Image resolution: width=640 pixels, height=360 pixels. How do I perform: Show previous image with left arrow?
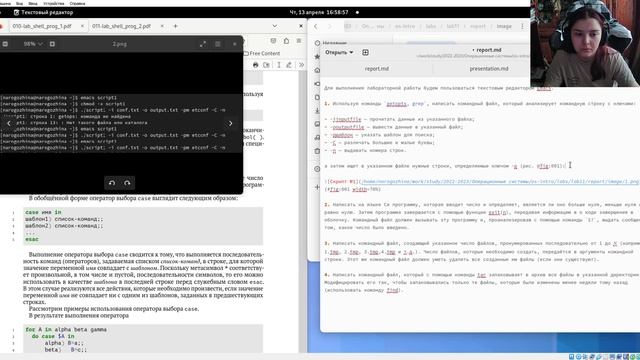point(9,123)
